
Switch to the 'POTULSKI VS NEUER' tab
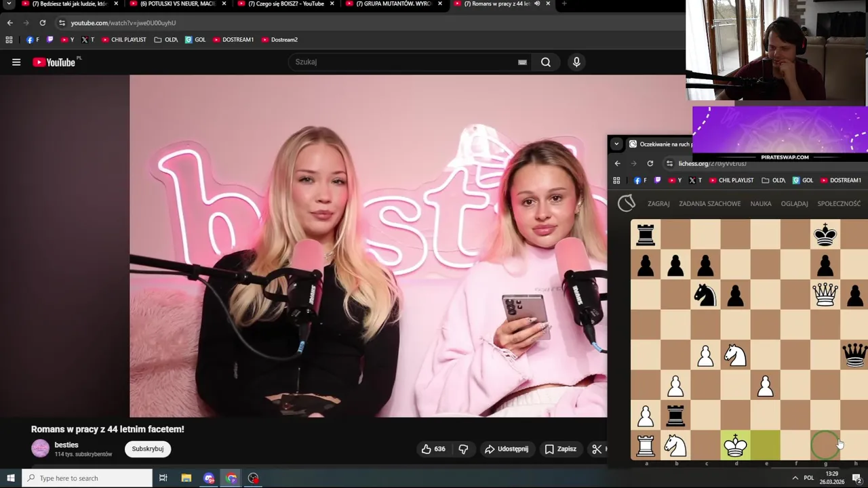pyautogui.click(x=178, y=4)
